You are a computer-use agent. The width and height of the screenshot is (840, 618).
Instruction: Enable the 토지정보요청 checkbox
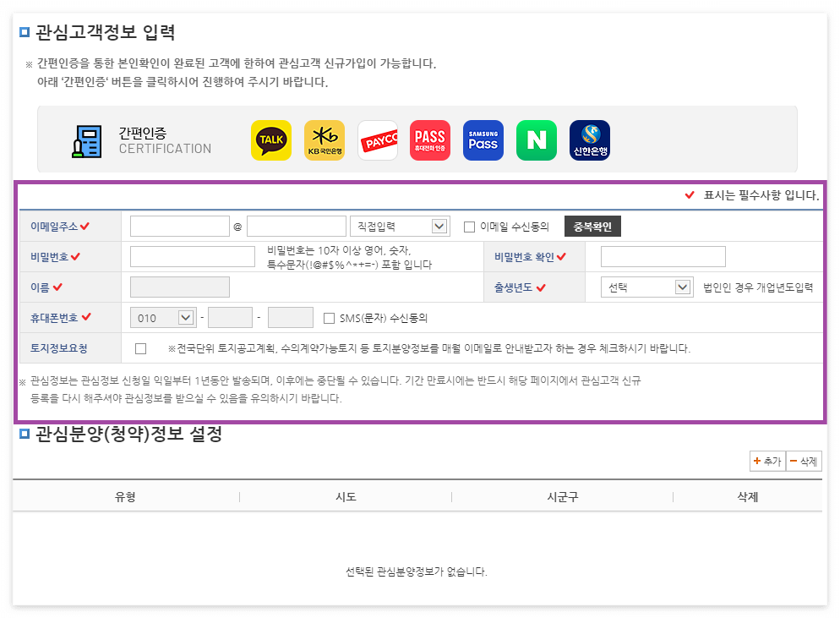[x=141, y=347]
